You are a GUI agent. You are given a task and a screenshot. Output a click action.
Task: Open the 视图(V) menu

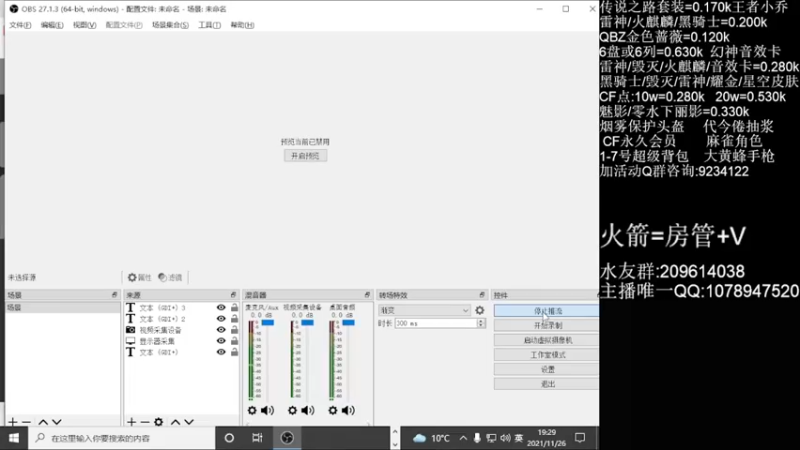84,25
